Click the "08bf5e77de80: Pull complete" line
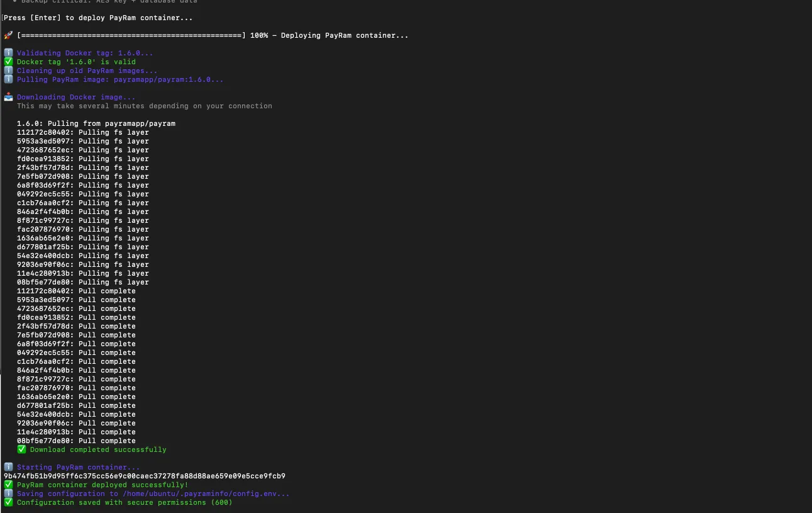The image size is (812, 513). click(76, 441)
